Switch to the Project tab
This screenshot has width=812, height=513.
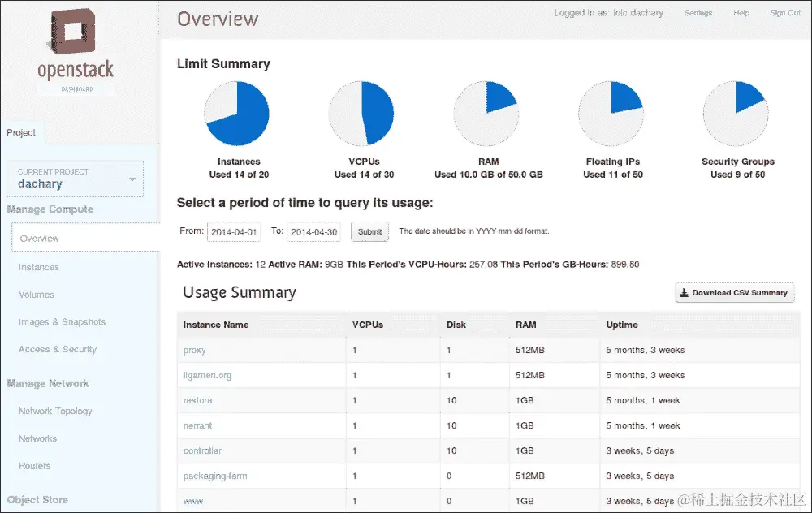tap(23, 132)
